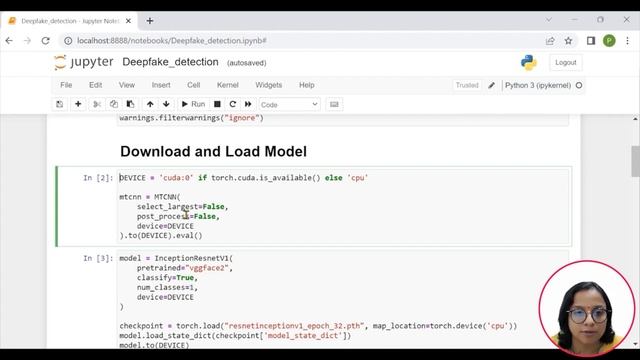
Task: Select the Deepfake_detection browser tab
Action: coord(69,21)
